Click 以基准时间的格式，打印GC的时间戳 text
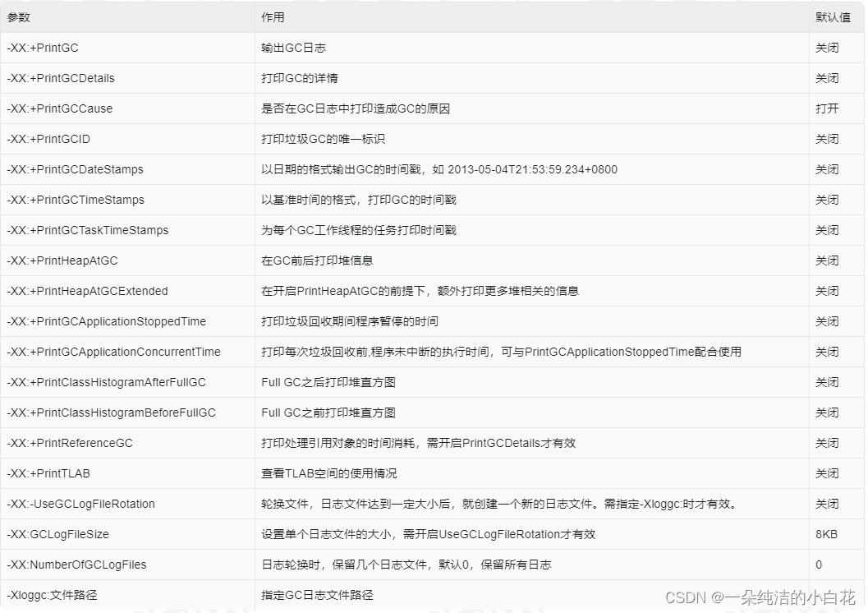Viewport: 868px width, 613px height. [x=359, y=200]
